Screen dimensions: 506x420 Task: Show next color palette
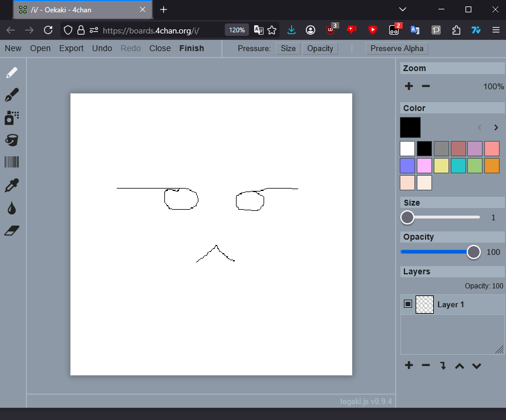tap(496, 127)
